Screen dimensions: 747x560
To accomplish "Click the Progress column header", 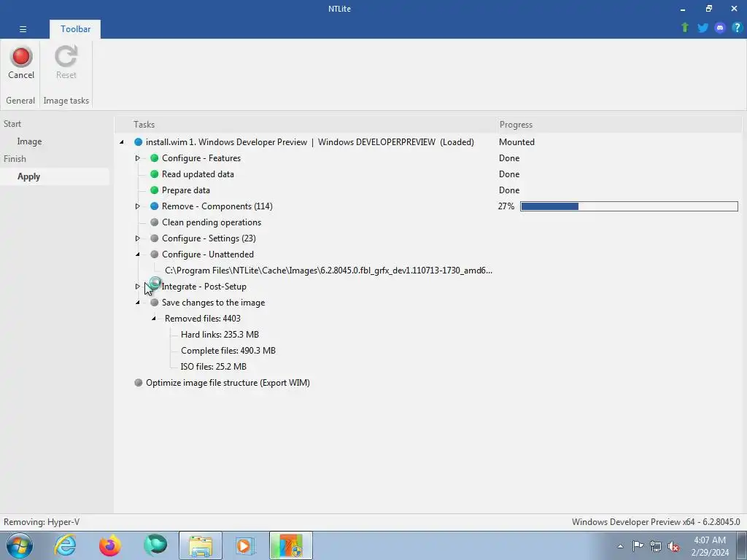I will pyautogui.click(x=516, y=124).
